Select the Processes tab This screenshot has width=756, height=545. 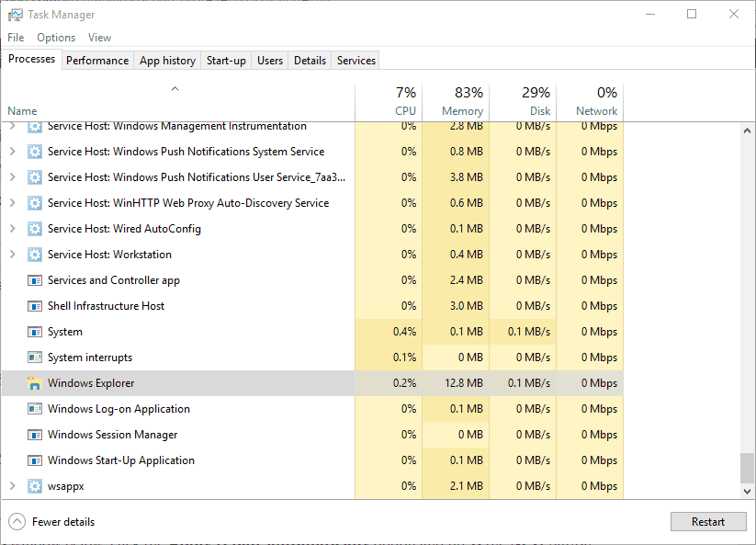32,59
